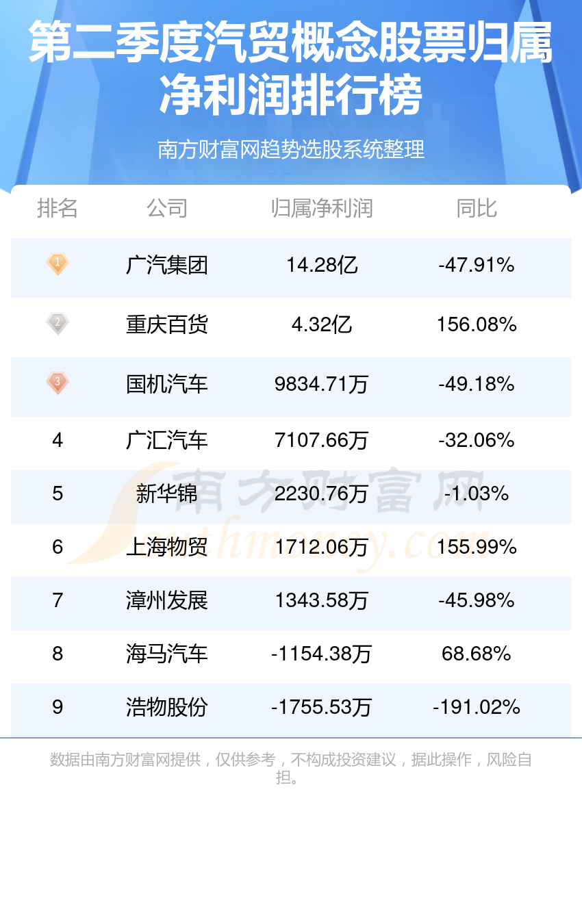Viewport: 582px width, 924px height.
Task: Click 广汇汽车 in rank four row
Action: (x=167, y=440)
